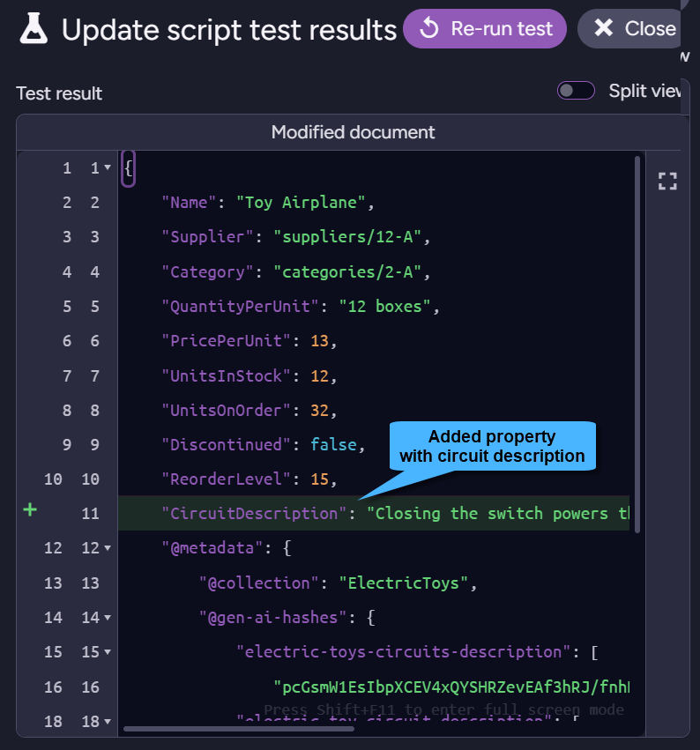The height and width of the screenshot is (750, 700).
Task: Click the "categories/2-A" value
Action: pyautogui.click(x=348, y=272)
